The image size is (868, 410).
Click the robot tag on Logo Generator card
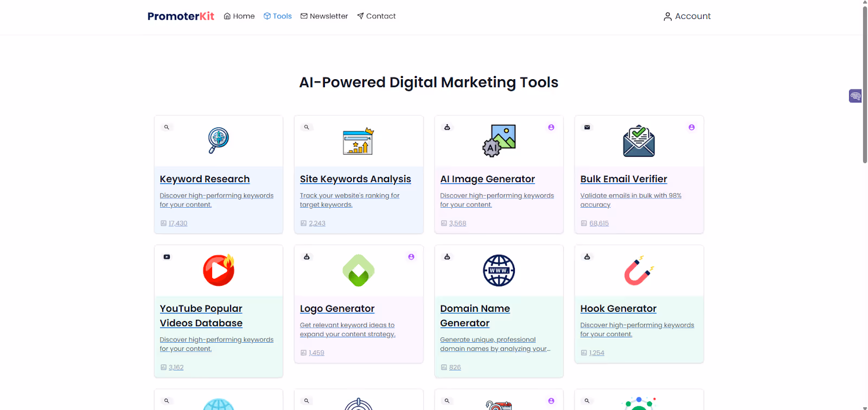coord(307,257)
